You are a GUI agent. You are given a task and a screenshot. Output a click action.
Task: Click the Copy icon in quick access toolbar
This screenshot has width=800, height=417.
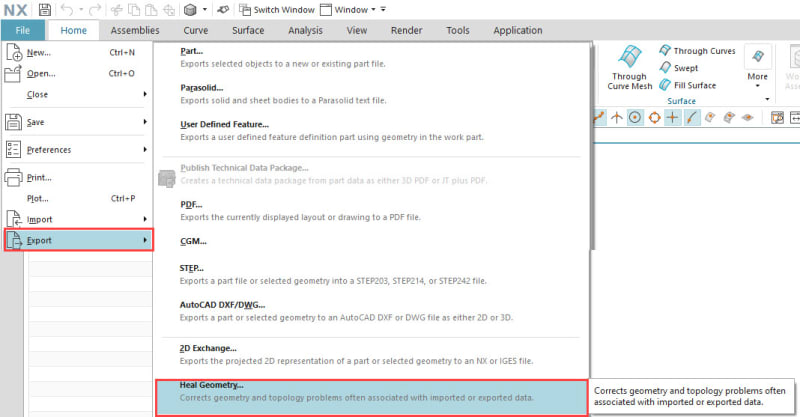[x=134, y=9]
